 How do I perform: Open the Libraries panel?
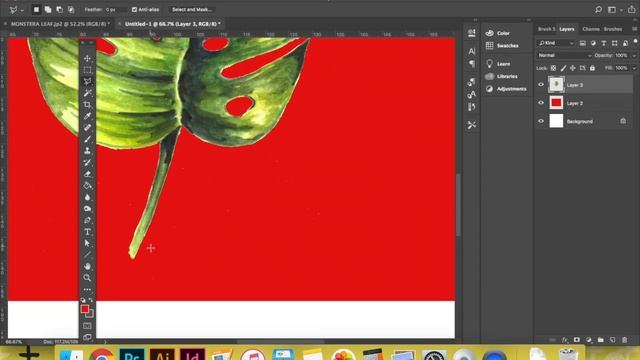coord(502,76)
